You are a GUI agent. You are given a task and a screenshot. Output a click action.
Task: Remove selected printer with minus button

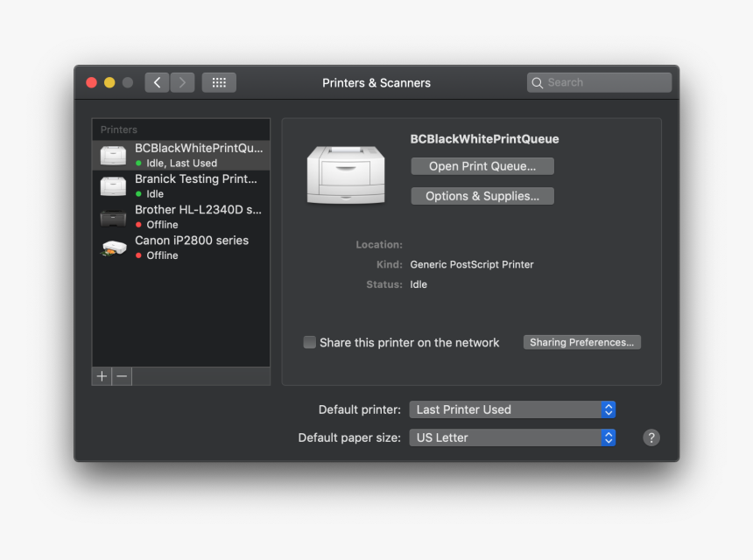tap(122, 376)
